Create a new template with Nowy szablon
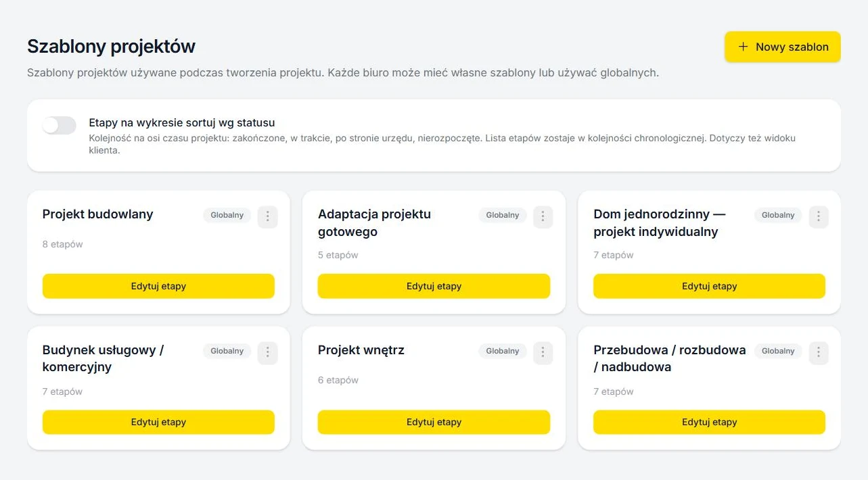This screenshot has height=480, width=868. (783, 47)
